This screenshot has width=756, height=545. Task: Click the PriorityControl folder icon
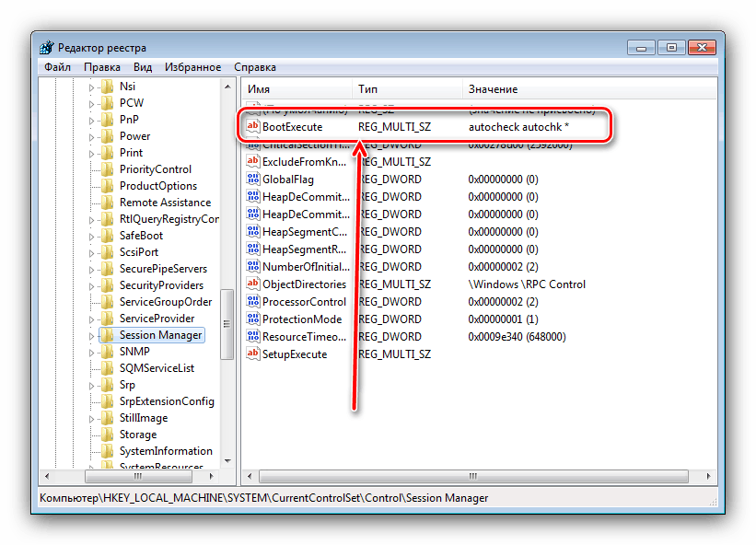coord(108,169)
